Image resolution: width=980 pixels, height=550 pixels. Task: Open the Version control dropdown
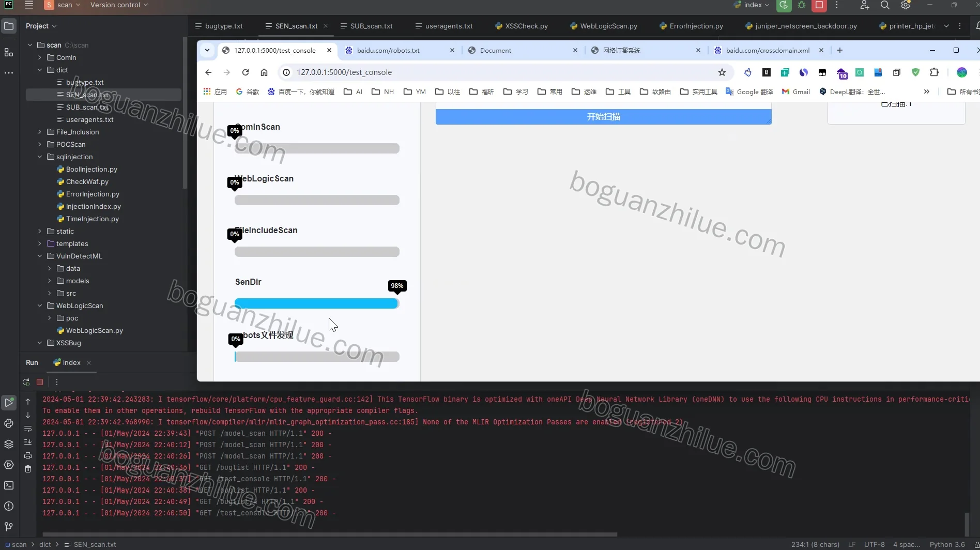pyautogui.click(x=119, y=5)
